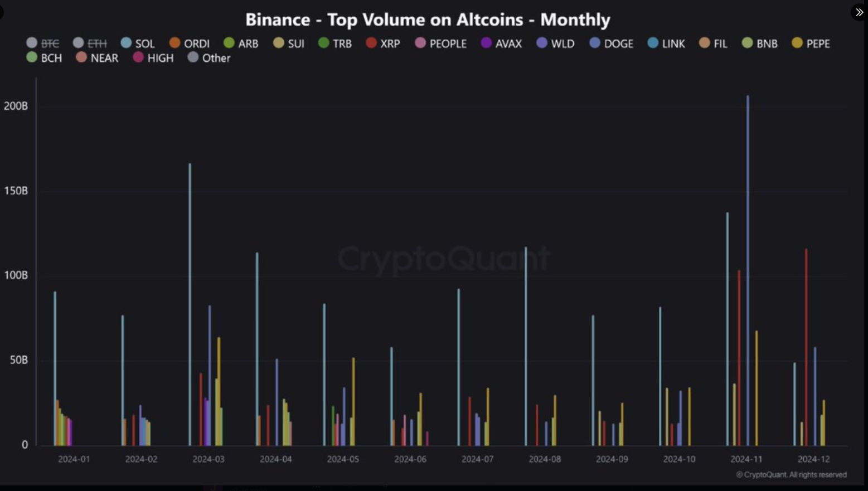
Task: Click the 2024-03 x-axis label
Action: point(208,459)
